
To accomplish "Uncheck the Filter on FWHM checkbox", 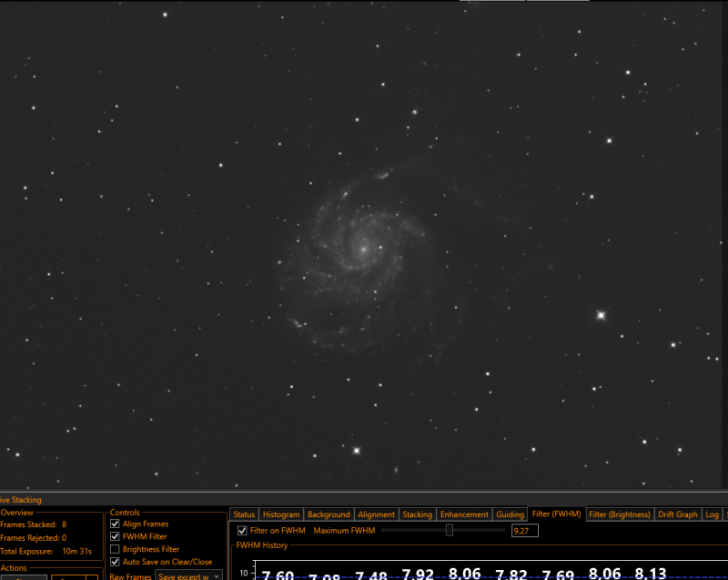I will coord(242,530).
